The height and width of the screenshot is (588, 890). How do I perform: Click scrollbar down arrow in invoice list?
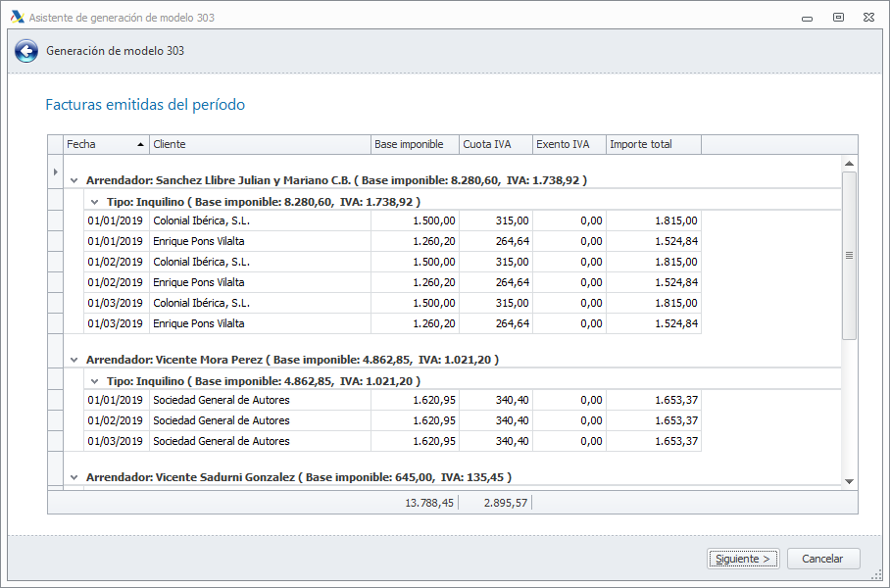850,481
